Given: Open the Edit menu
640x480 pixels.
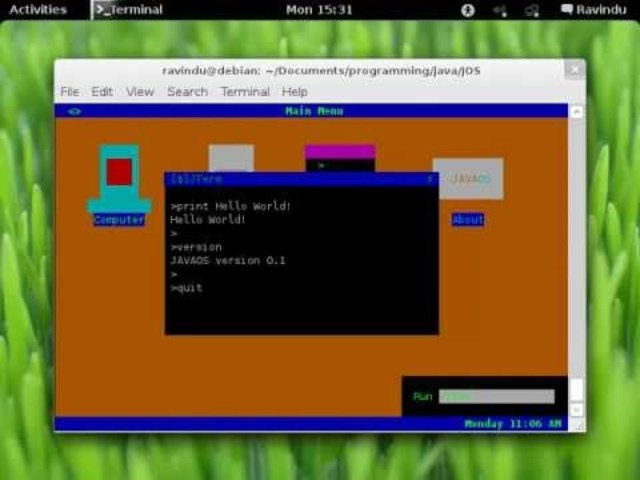Looking at the screenshot, I should [102, 91].
